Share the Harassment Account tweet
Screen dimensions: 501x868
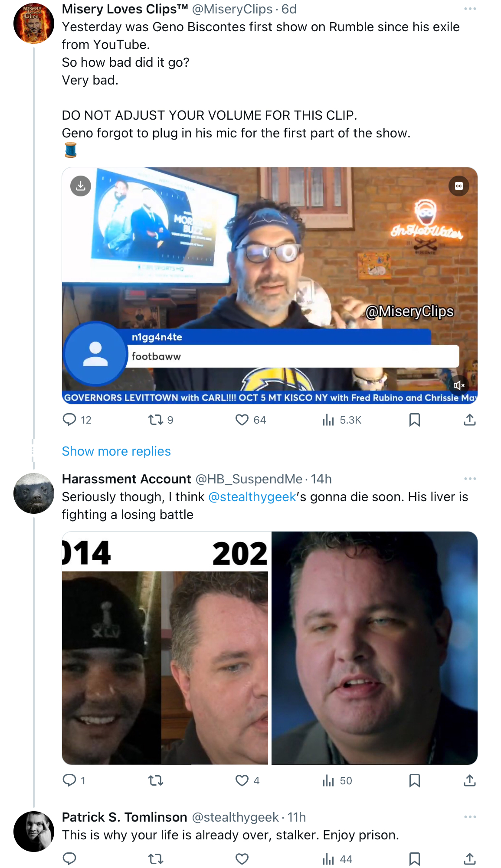click(470, 780)
